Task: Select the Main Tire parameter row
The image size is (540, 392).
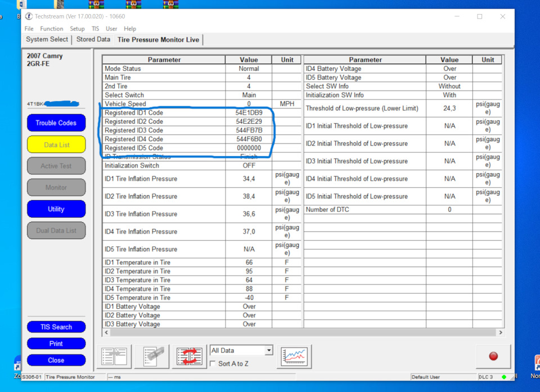Action: pyautogui.click(x=202, y=78)
